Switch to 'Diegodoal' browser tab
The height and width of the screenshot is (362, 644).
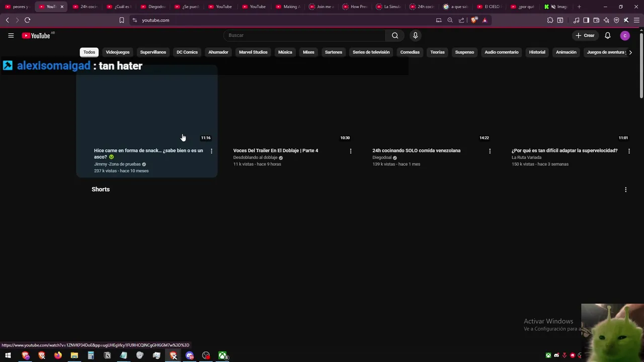click(152, 7)
